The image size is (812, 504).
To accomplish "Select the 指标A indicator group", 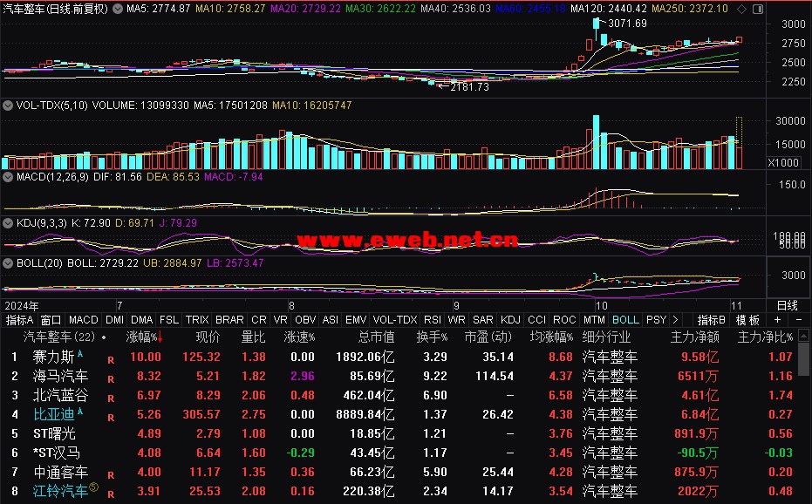I will [19, 320].
